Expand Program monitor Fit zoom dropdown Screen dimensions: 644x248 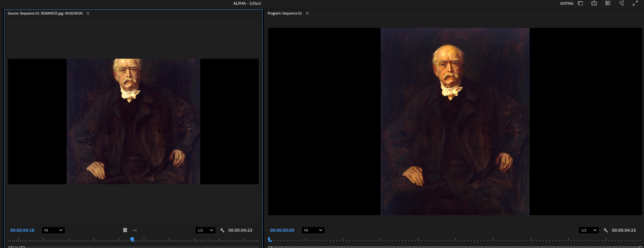tap(313, 230)
